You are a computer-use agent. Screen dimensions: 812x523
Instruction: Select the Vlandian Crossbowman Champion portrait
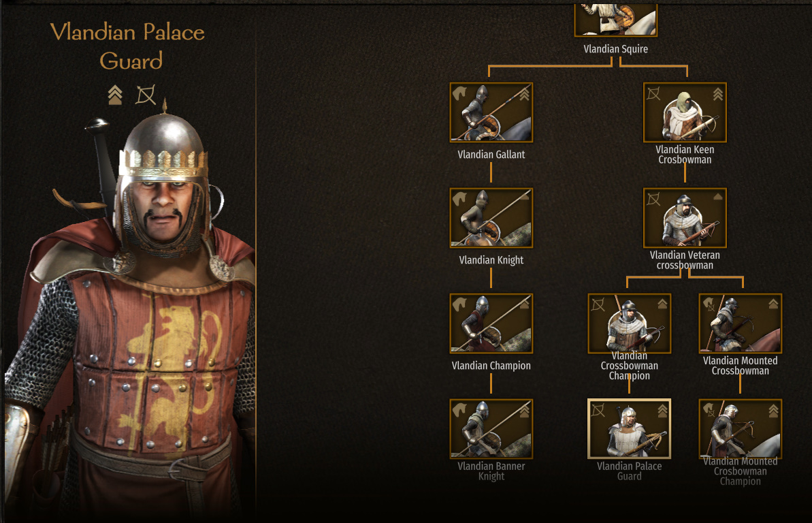[x=629, y=323]
